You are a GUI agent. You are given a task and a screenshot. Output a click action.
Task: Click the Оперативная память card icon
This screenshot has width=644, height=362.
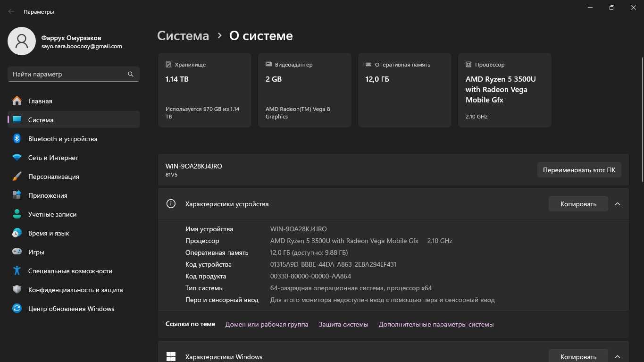368,65
